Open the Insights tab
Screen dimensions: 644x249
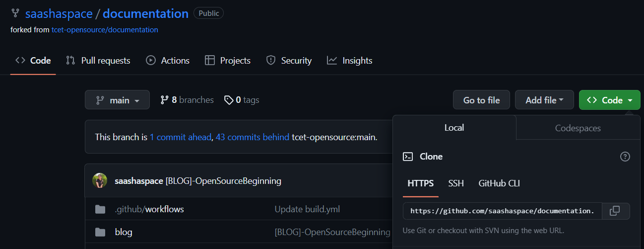pyautogui.click(x=349, y=61)
